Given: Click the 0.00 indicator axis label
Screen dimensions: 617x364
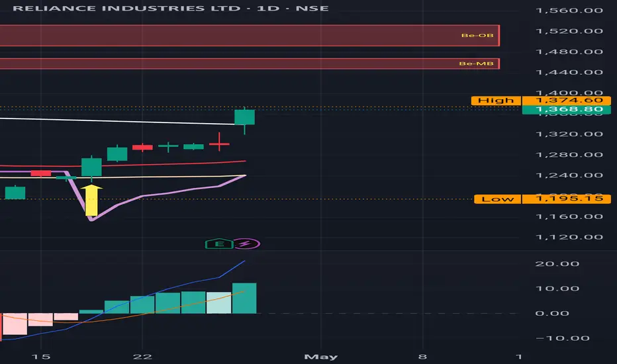Looking at the screenshot, I should [552, 314].
